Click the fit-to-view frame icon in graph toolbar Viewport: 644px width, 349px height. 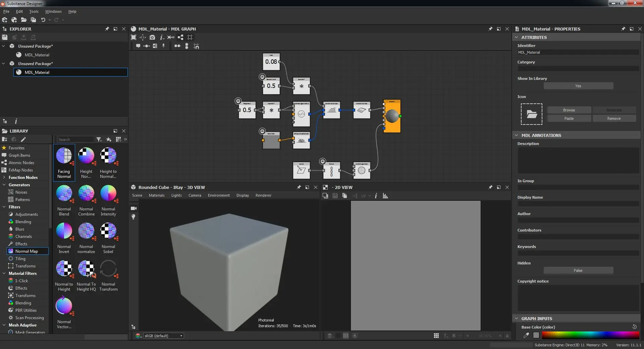coord(133,37)
